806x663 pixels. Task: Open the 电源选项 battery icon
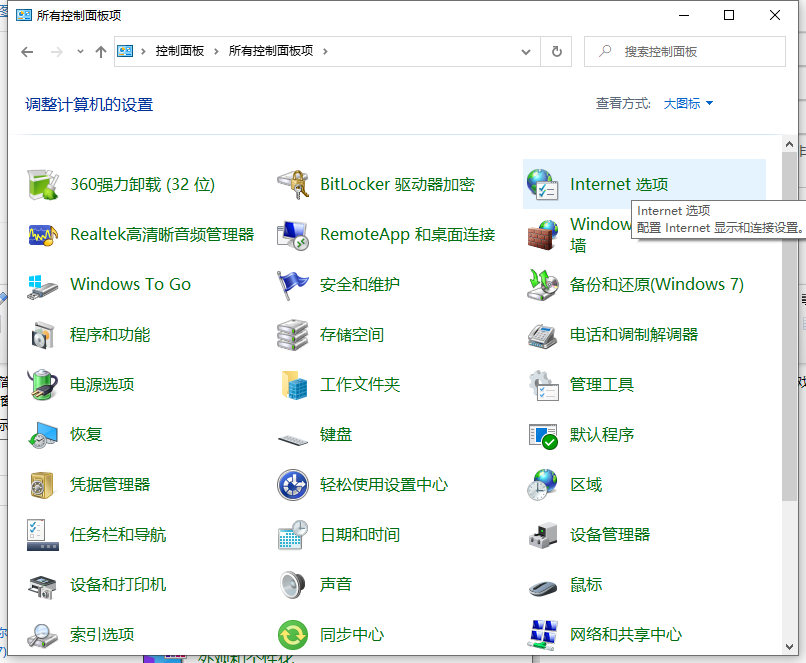point(43,385)
